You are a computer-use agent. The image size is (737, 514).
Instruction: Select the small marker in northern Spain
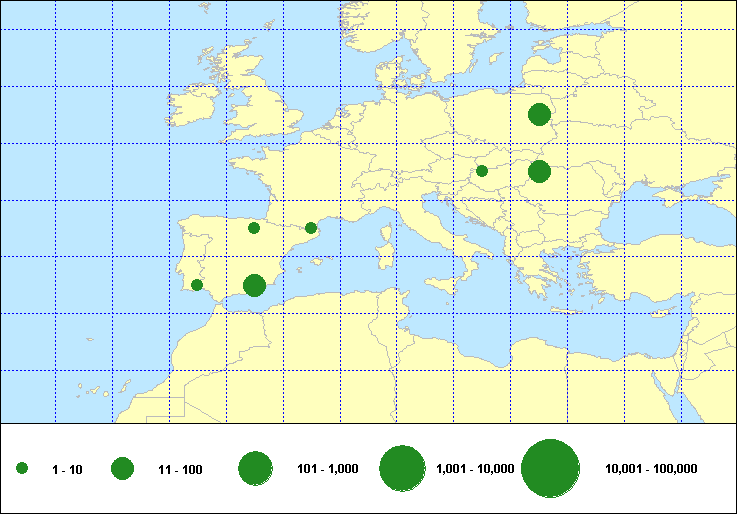(254, 228)
